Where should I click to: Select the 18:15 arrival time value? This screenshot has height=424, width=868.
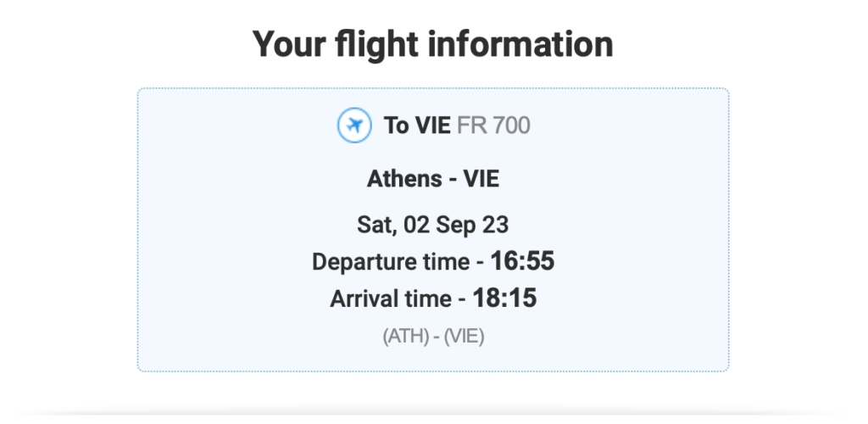[505, 298]
